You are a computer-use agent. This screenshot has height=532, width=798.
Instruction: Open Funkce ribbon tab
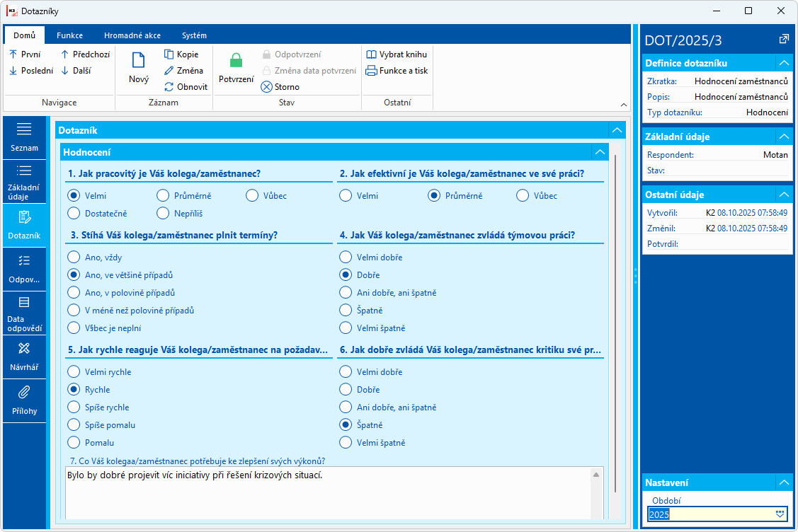69,35
